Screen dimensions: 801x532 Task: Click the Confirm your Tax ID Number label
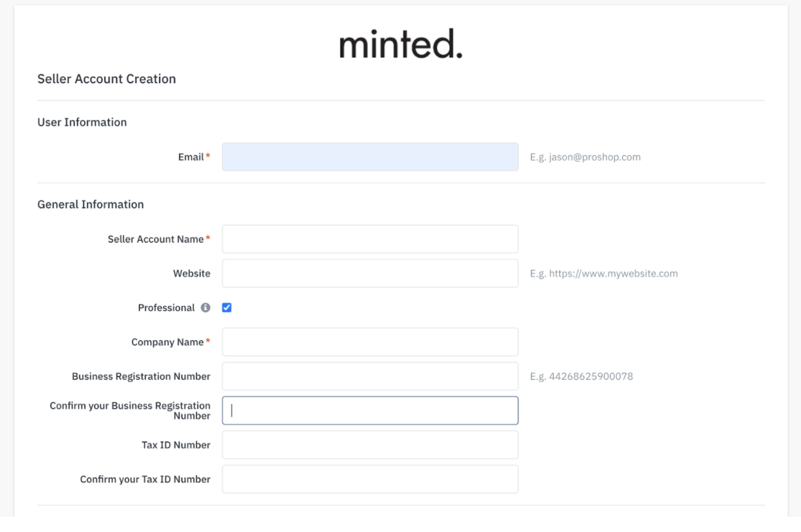pos(145,479)
